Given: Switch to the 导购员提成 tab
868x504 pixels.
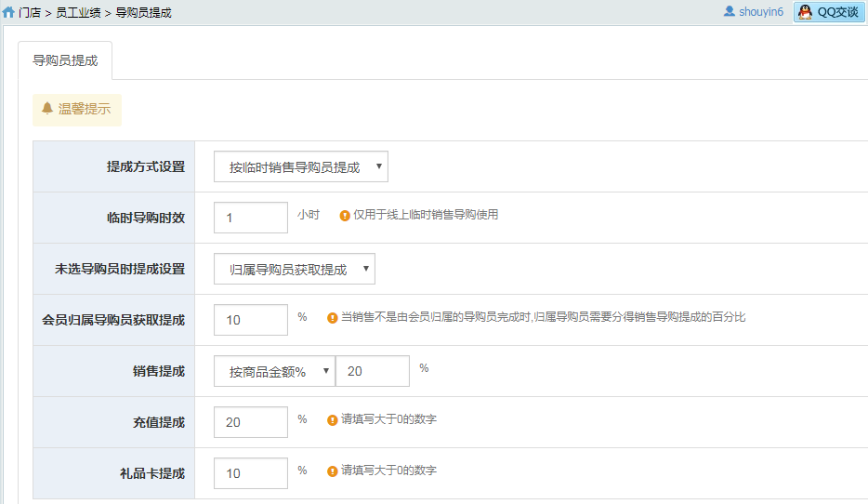Looking at the screenshot, I should tap(65, 60).
